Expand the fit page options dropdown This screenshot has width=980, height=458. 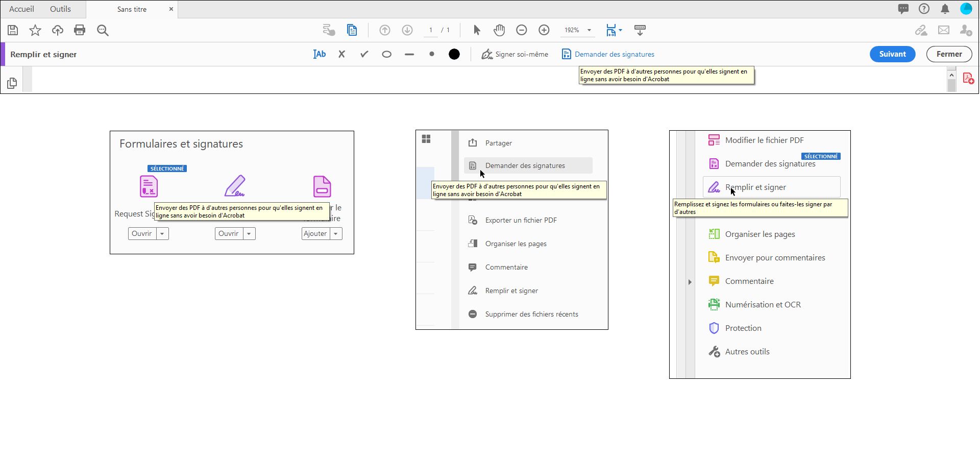[x=620, y=30]
